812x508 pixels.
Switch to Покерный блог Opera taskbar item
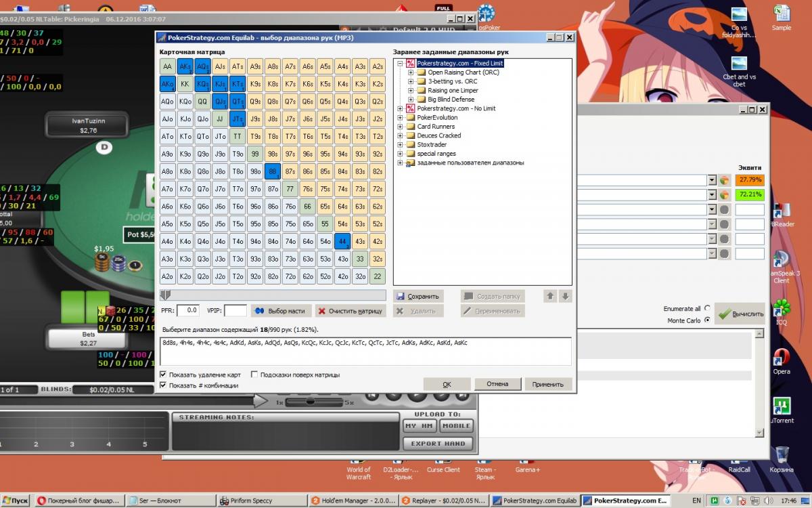pyautogui.click(x=80, y=501)
